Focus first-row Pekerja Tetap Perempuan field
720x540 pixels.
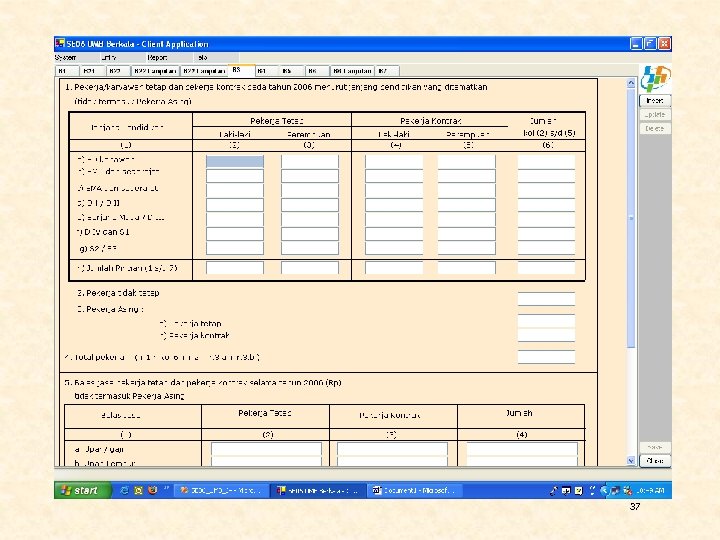click(x=309, y=161)
